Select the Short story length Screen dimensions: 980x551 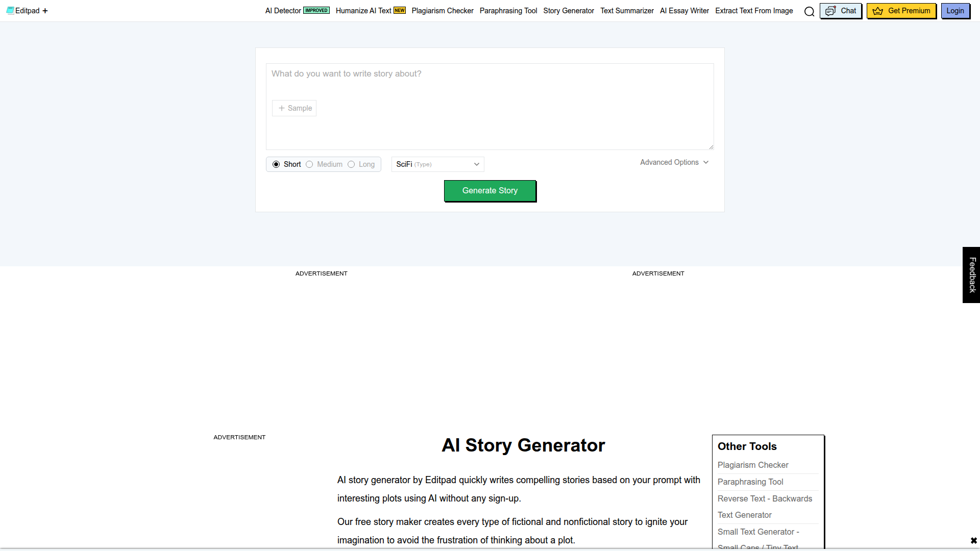coord(276,164)
